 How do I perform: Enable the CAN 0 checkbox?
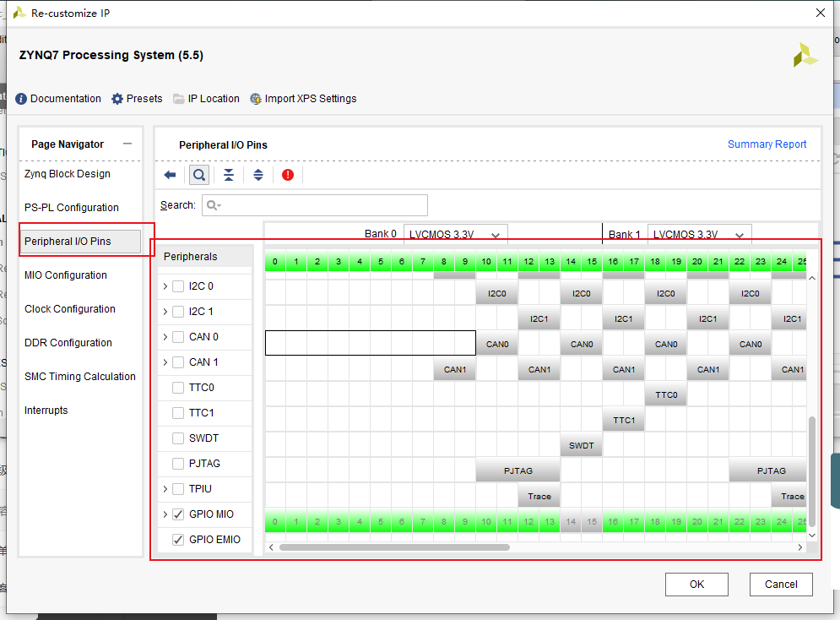[178, 337]
